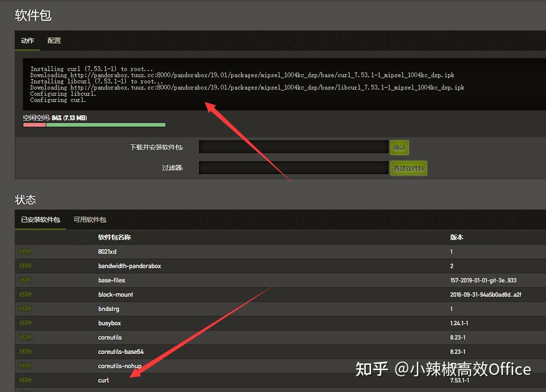The image size is (546, 392).
Task: Switch to the 可用软件包 tab
Action: pyautogui.click(x=89, y=220)
